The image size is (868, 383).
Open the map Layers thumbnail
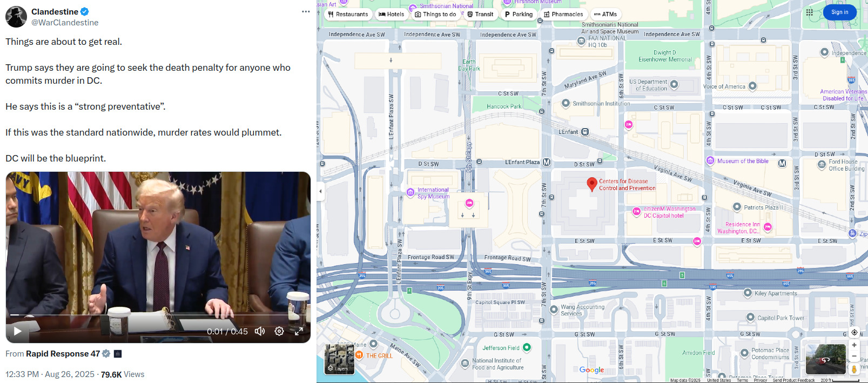[x=339, y=359]
